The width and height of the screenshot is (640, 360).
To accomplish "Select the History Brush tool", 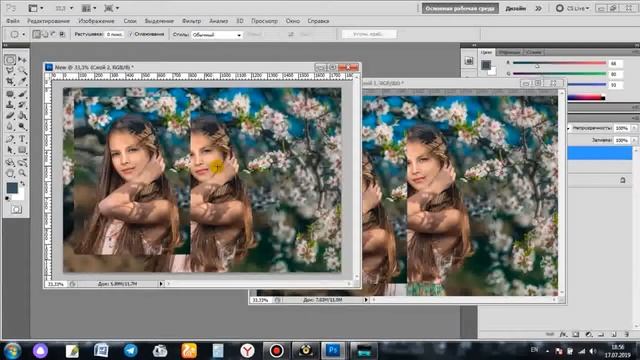I will tap(22, 104).
